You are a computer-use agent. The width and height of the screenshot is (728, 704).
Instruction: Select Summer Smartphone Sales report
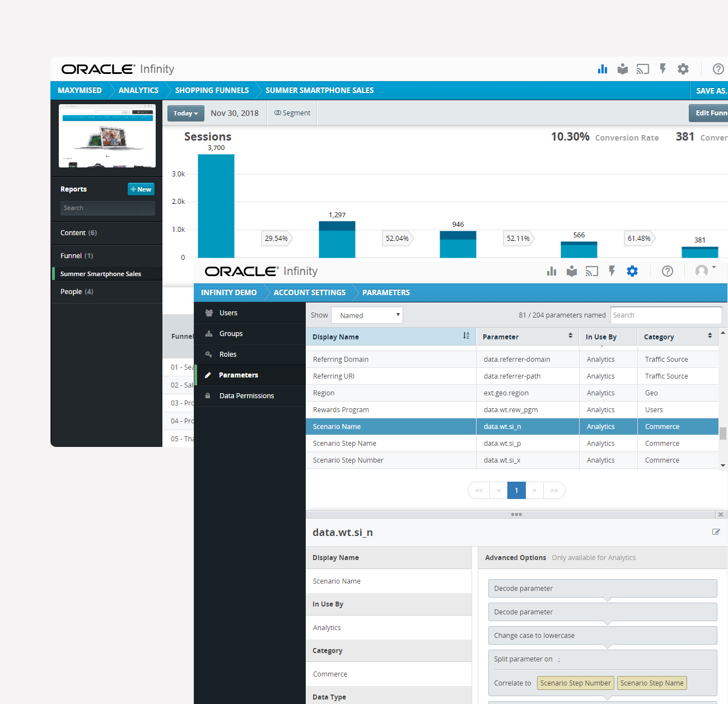pyautogui.click(x=107, y=274)
